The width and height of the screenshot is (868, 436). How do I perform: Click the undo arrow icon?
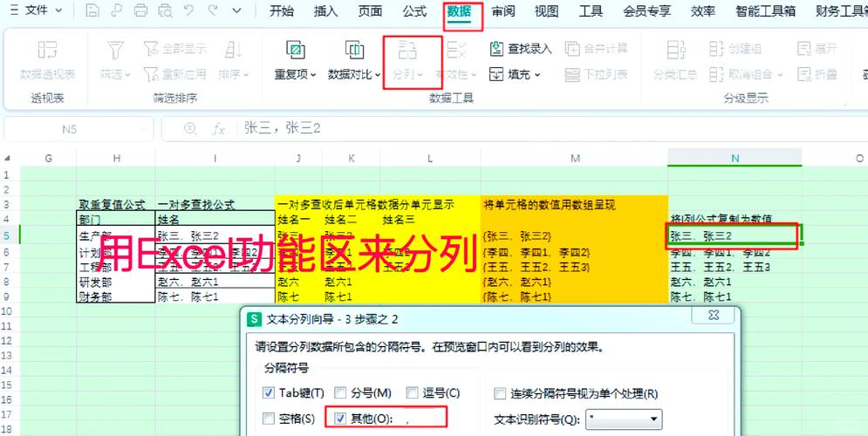(188, 10)
